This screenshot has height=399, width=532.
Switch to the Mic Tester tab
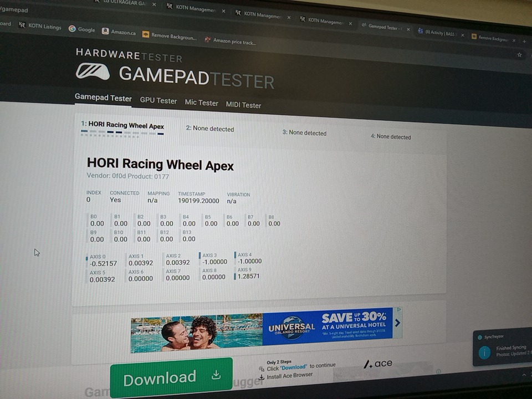click(x=201, y=103)
